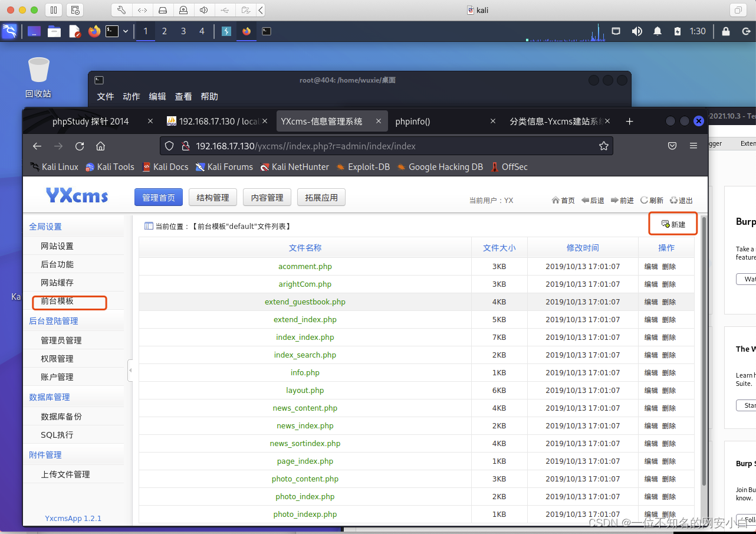Screen dimensions: 756x534
Task: Click the VM sound icon in toolbar
Action: tap(203, 10)
